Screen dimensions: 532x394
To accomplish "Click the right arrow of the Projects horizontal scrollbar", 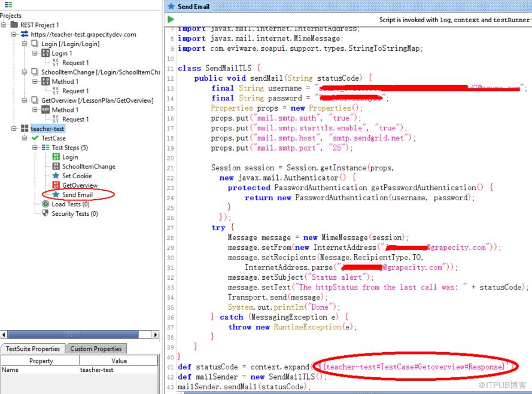I will point(156,335).
